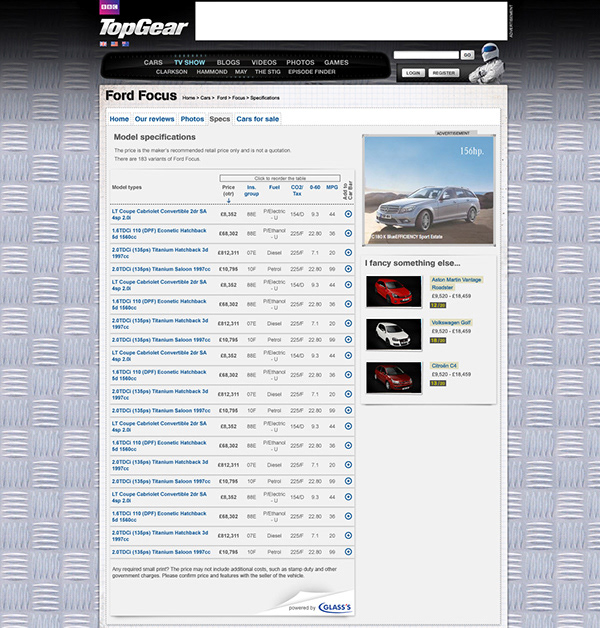Click The Stig figure image
Screen dimensions: 600x628
[x=488, y=63]
